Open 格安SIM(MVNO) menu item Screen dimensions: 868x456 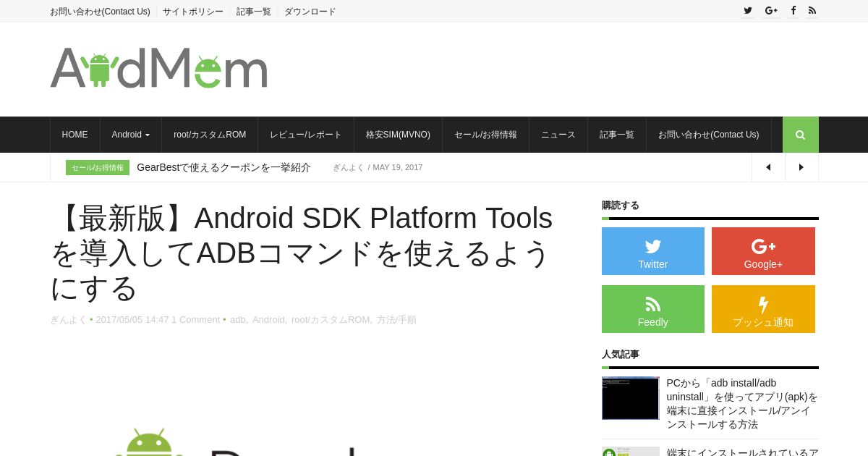point(398,135)
